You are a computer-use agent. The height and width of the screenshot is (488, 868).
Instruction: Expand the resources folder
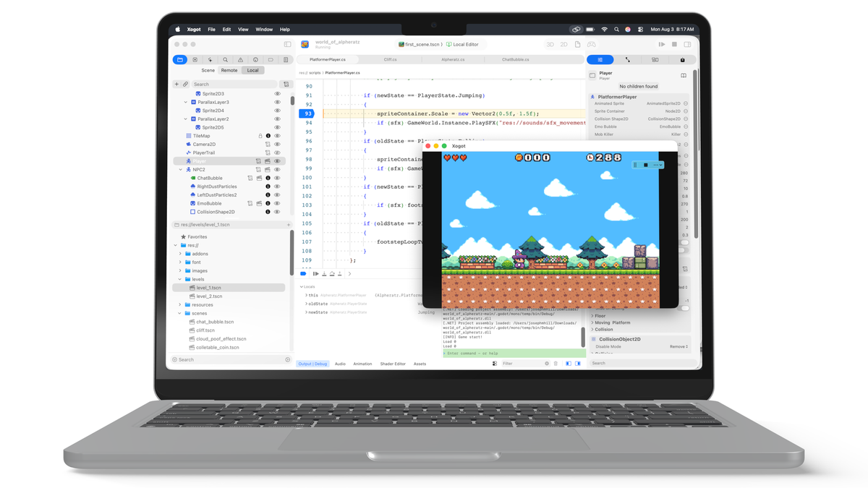[180, 305]
